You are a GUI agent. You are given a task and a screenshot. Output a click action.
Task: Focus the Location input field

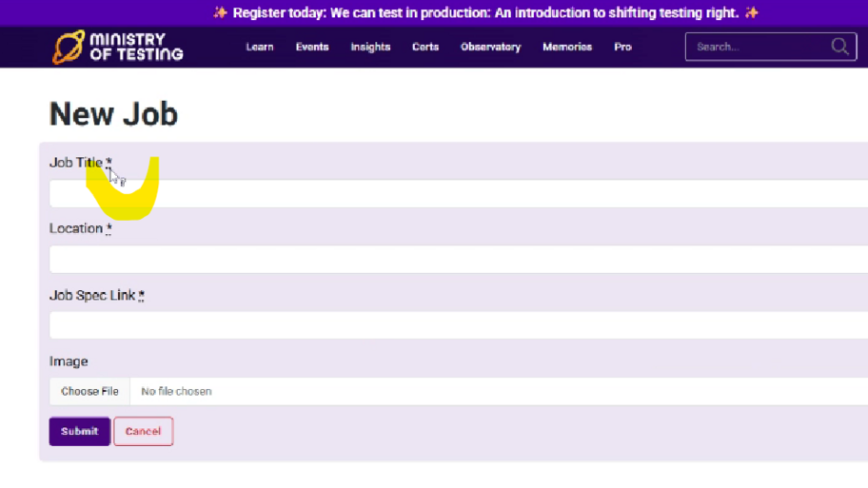457,260
